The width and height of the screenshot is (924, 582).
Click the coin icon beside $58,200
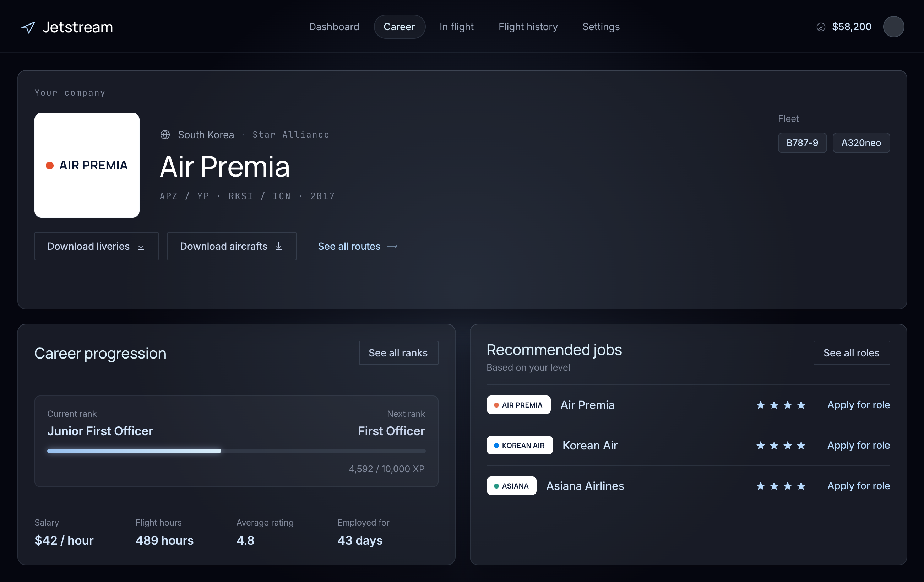(x=821, y=27)
